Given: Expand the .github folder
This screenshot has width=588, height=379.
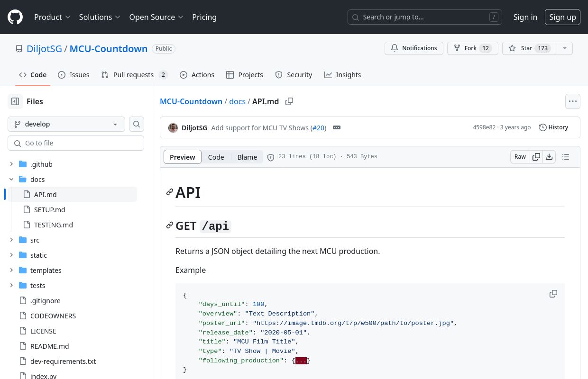Looking at the screenshot, I should [11, 164].
